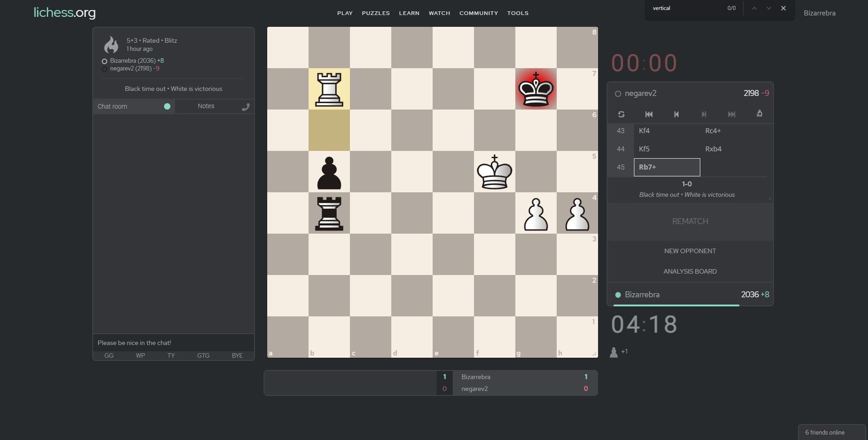Toggle chat notifications with the green dot

click(167, 106)
